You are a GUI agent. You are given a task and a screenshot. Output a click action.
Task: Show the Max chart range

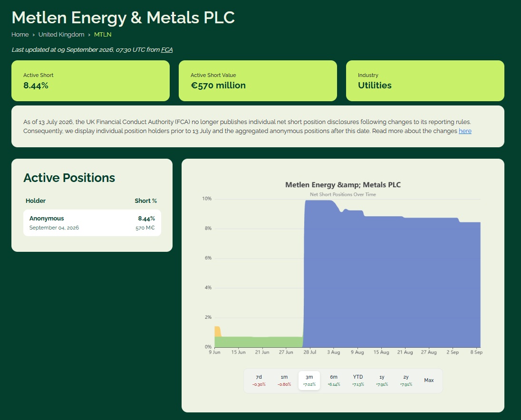(x=429, y=381)
